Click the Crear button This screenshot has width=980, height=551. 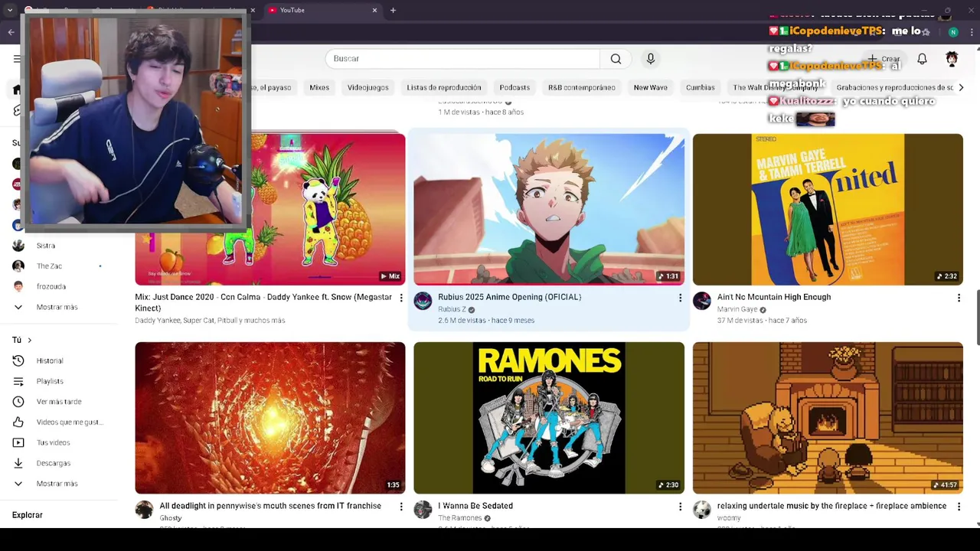[884, 59]
